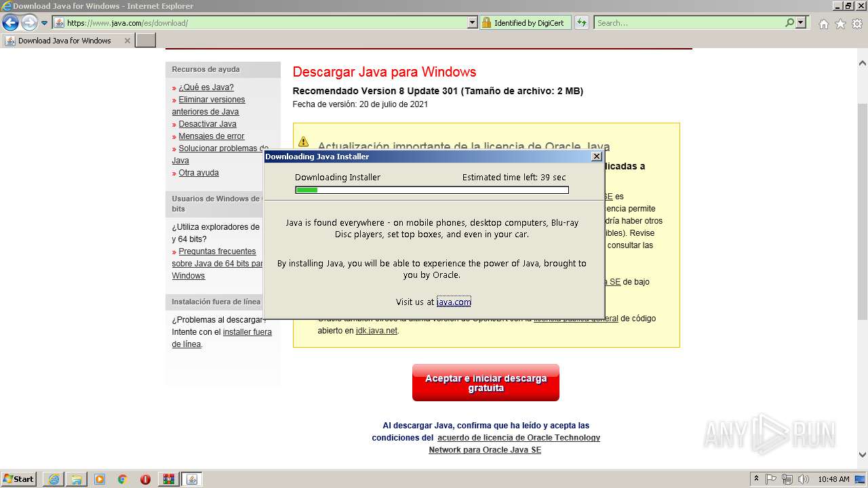Click the Java site icon in address bar
This screenshot has width=868, height=488.
click(60, 22)
